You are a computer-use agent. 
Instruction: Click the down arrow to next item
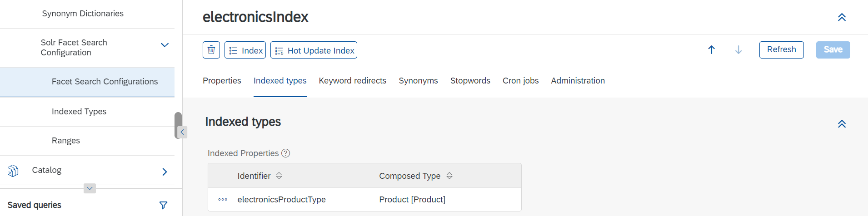(738, 50)
